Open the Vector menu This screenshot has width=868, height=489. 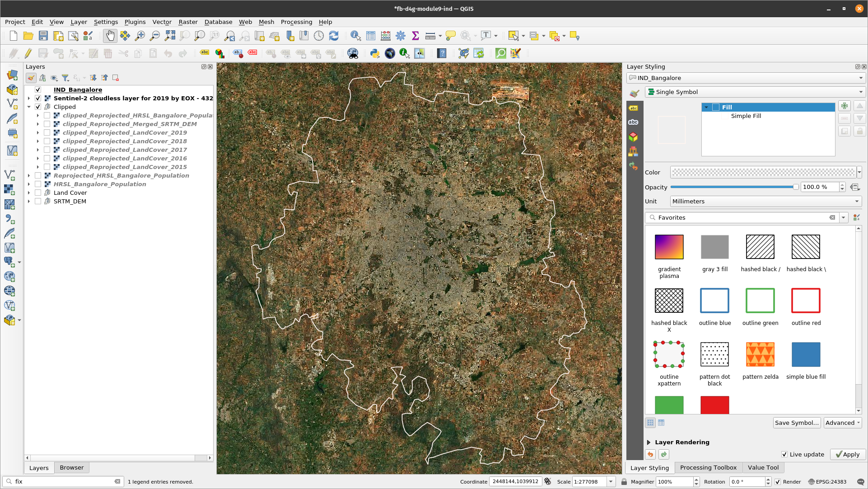tap(161, 22)
